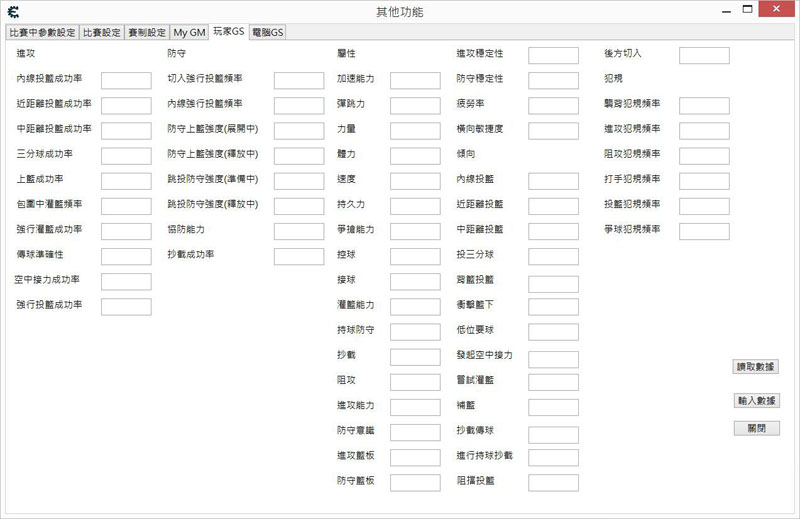Screen dimensions: 800x519
Task: Click the app icon in the title bar
Action: 12,12
